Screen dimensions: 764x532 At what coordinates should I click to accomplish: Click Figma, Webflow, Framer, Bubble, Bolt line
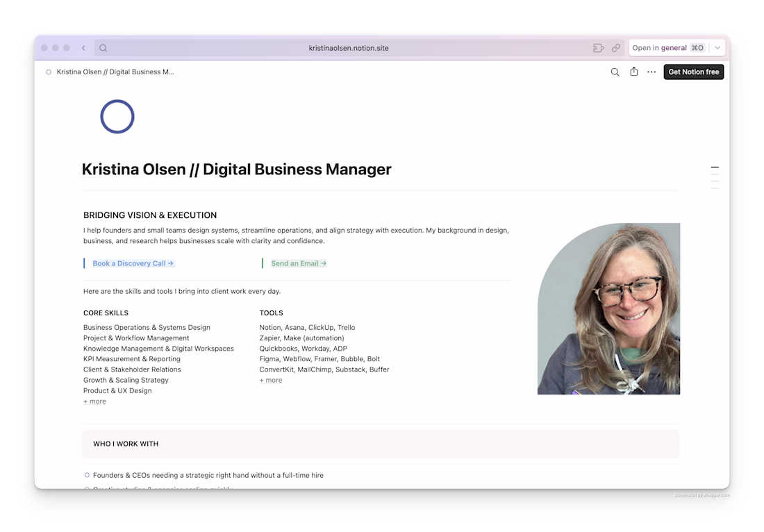319,359
